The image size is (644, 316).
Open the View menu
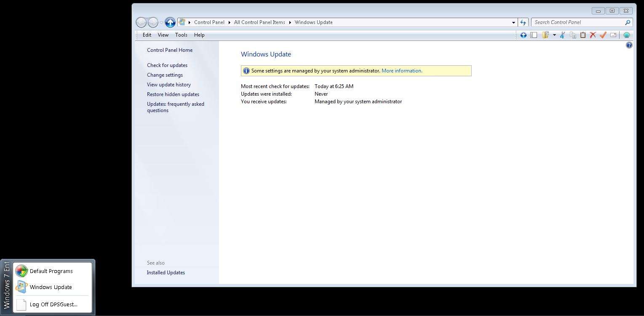163,35
